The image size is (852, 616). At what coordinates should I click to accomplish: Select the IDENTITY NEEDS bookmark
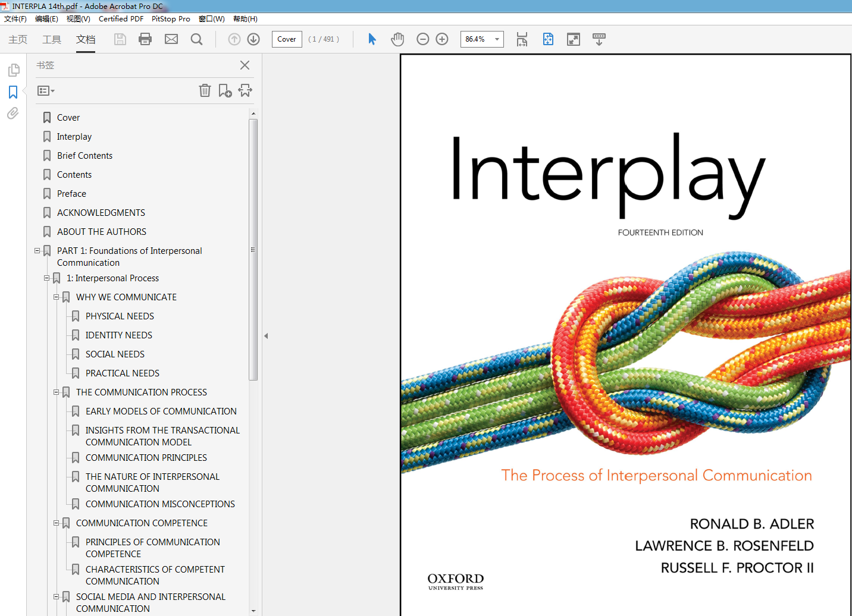(119, 335)
